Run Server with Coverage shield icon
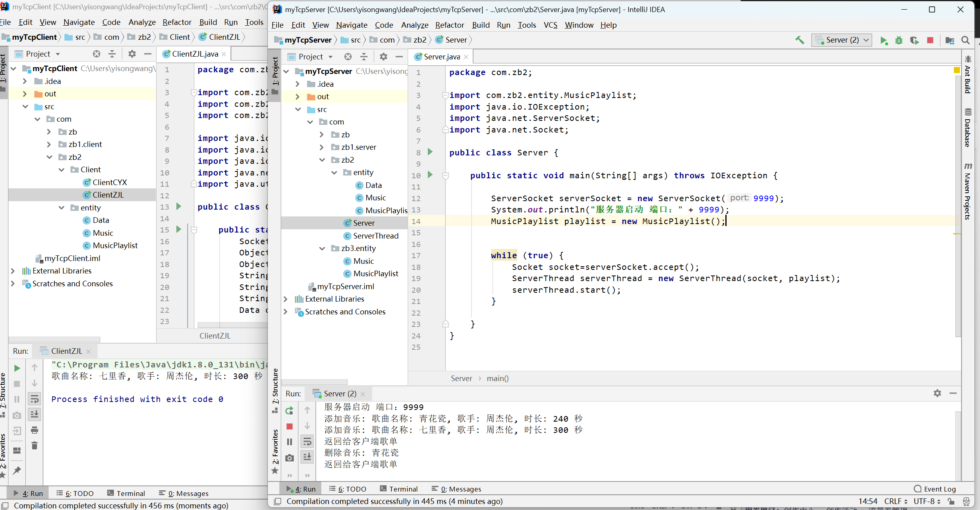This screenshot has height=510, width=980. click(915, 40)
